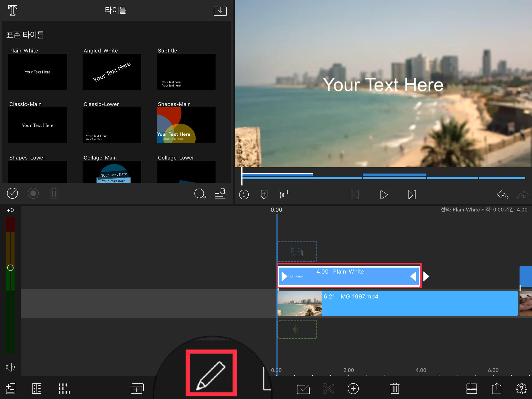Click the scissors split clip icon
This screenshot has width=532, height=399.
(328, 389)
